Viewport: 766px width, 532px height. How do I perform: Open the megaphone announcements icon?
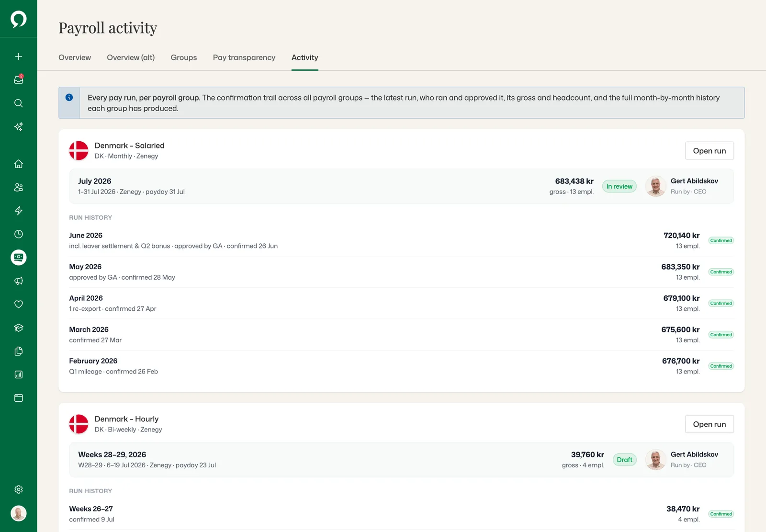click(19, 281)
